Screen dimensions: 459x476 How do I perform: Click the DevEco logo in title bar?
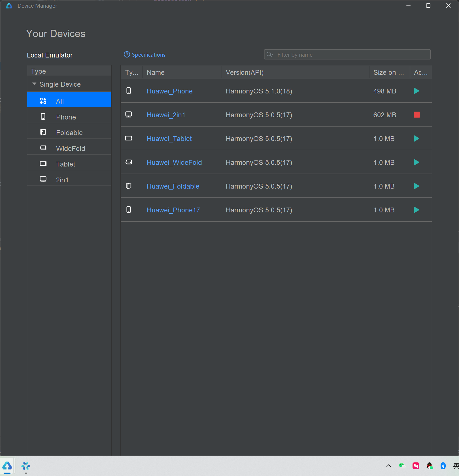[9, 6]
